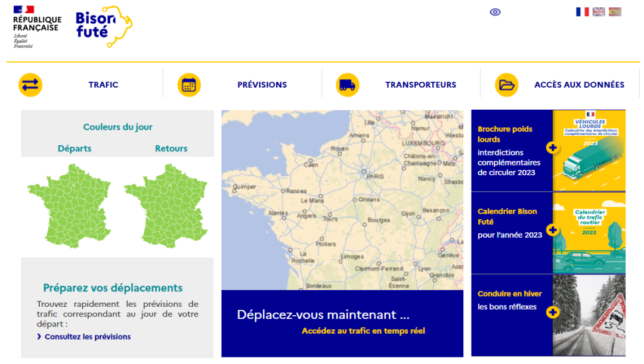
Task: Click the Prévisions calendar icon
Action: tap(189, 85)
